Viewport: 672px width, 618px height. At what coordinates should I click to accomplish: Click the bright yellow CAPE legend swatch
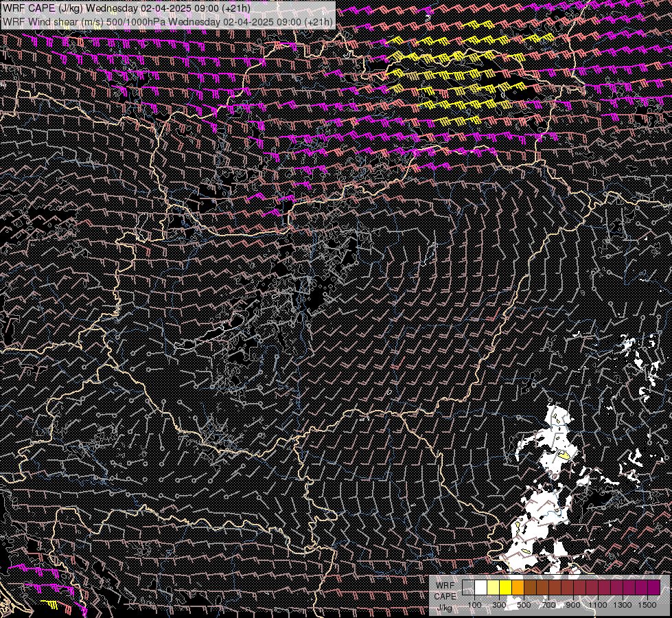click(x=506, y=587)
